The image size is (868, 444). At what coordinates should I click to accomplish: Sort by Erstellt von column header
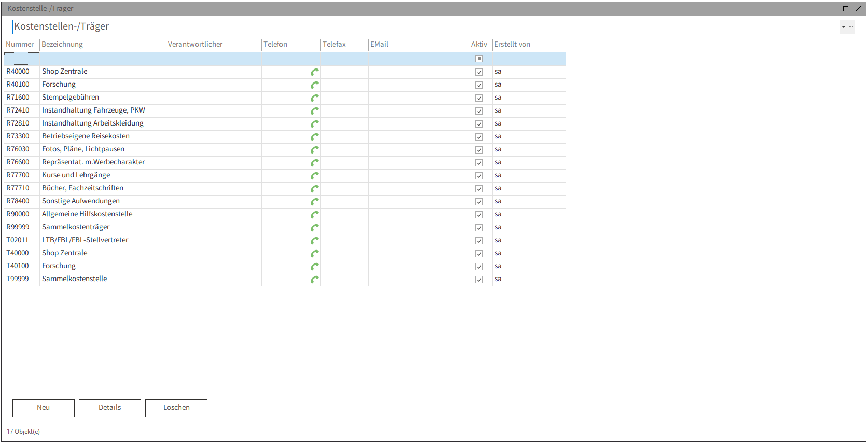pyautogui.click(x=529, y=45)
